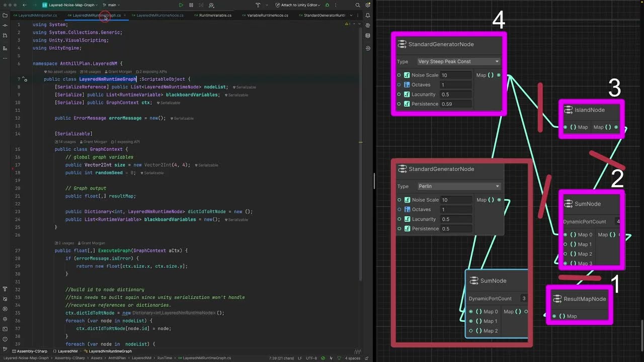Toggle Map 2 port on the DynamicPortCount 3 SumNode

point(471,331)
